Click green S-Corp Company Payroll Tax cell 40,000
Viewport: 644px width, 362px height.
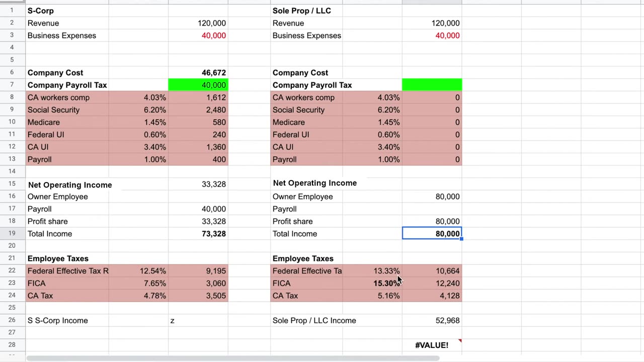[198, 85]
